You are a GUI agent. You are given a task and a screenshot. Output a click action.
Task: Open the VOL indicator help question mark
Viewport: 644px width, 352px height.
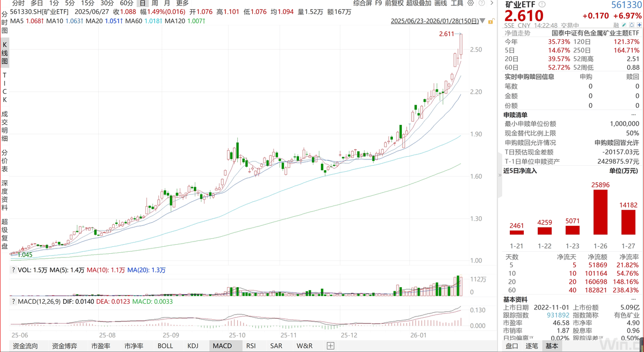coord(13,270)
